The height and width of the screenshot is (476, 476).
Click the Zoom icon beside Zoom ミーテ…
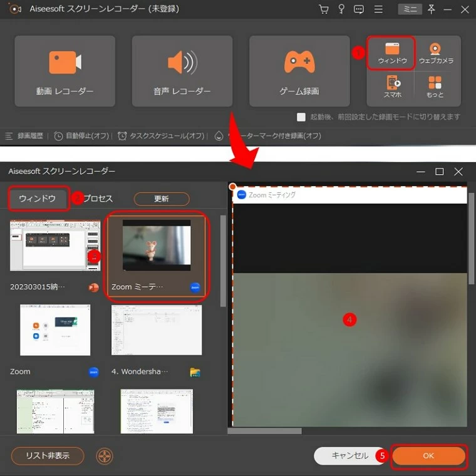[195, 287]
